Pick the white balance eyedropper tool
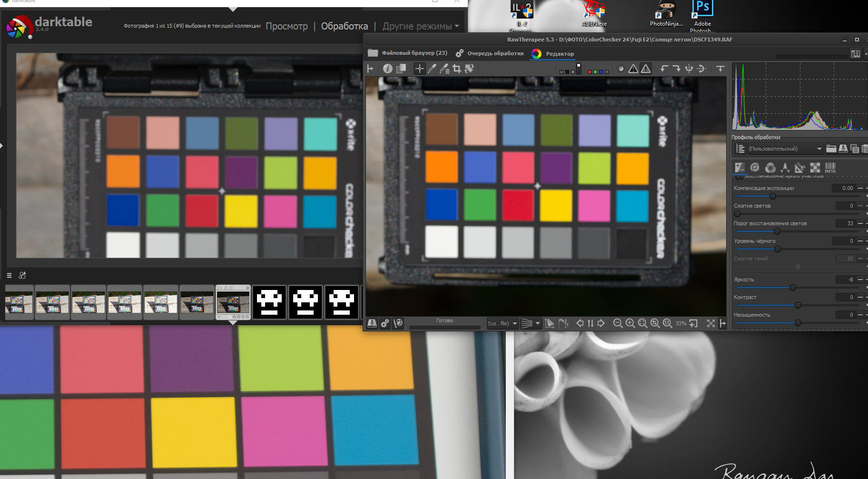 [432, 69]
